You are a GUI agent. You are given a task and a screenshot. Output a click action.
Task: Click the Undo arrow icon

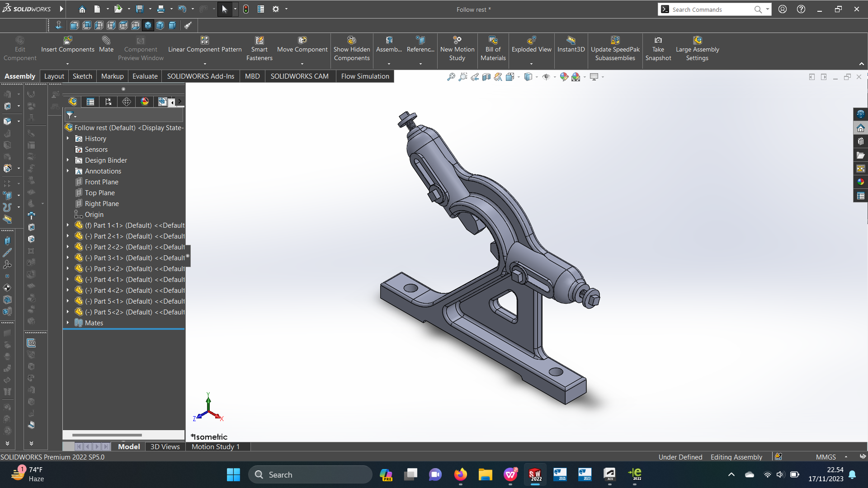click(x=182, y=9)
